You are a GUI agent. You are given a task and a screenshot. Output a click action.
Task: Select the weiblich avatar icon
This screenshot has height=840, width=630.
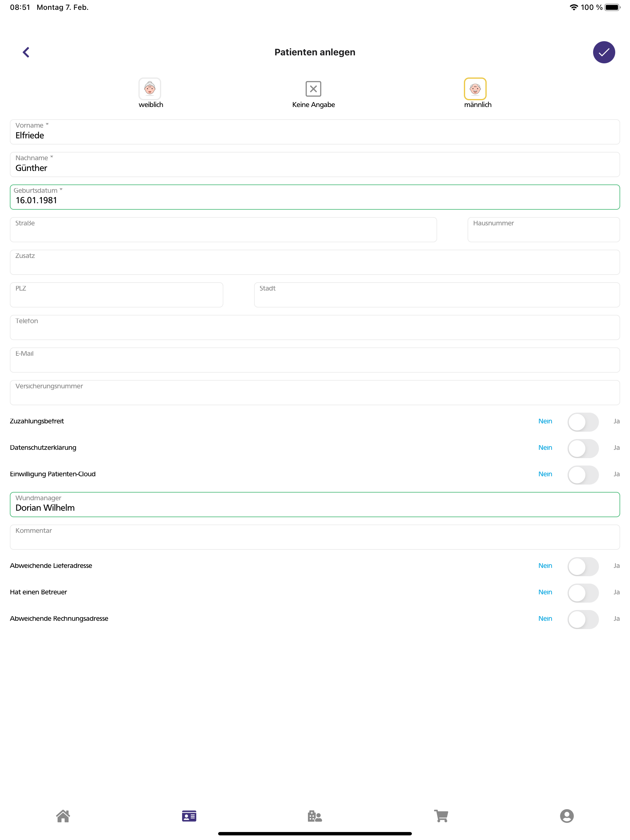point(150,89)
